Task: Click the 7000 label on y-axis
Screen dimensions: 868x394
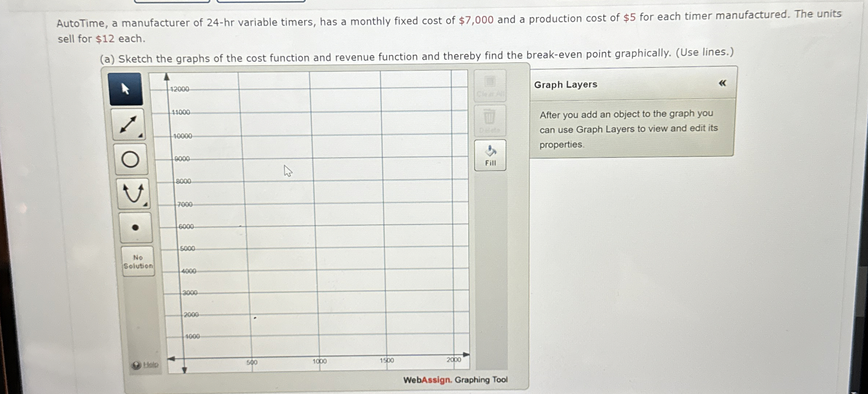Action: pyautogui.click(x=185, y=204)
